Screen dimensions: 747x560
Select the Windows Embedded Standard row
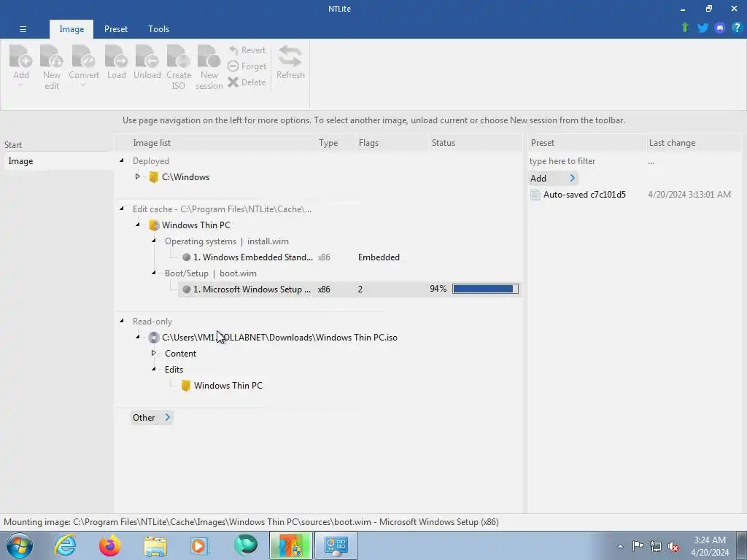[x=350, y=257]
